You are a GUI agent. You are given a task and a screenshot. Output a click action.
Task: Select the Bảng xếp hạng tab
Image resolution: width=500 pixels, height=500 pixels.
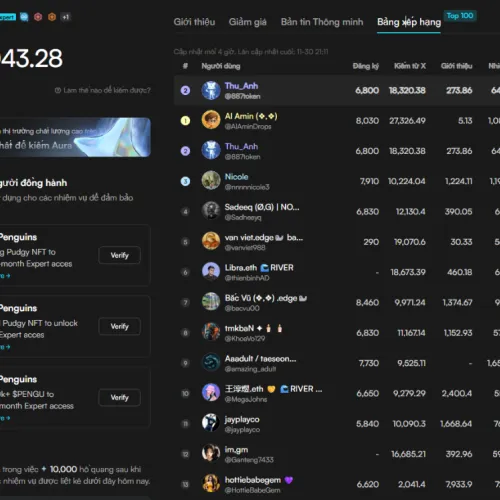(409, 22)
